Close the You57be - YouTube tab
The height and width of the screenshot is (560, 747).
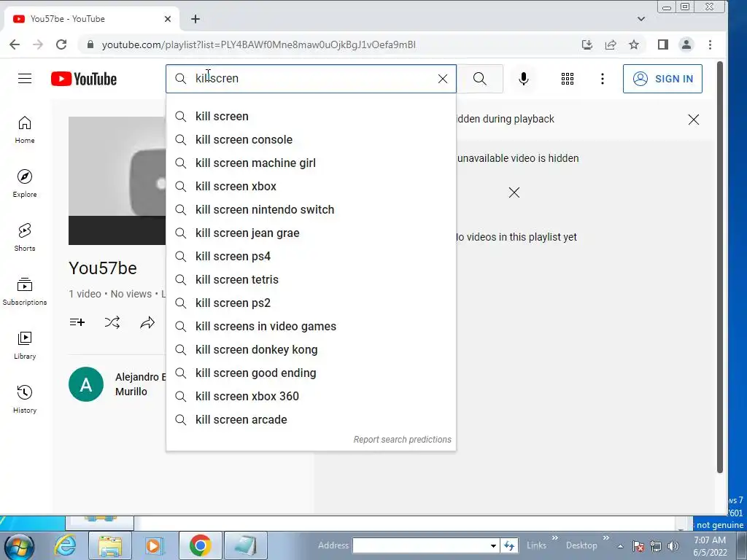coord(168,19)
